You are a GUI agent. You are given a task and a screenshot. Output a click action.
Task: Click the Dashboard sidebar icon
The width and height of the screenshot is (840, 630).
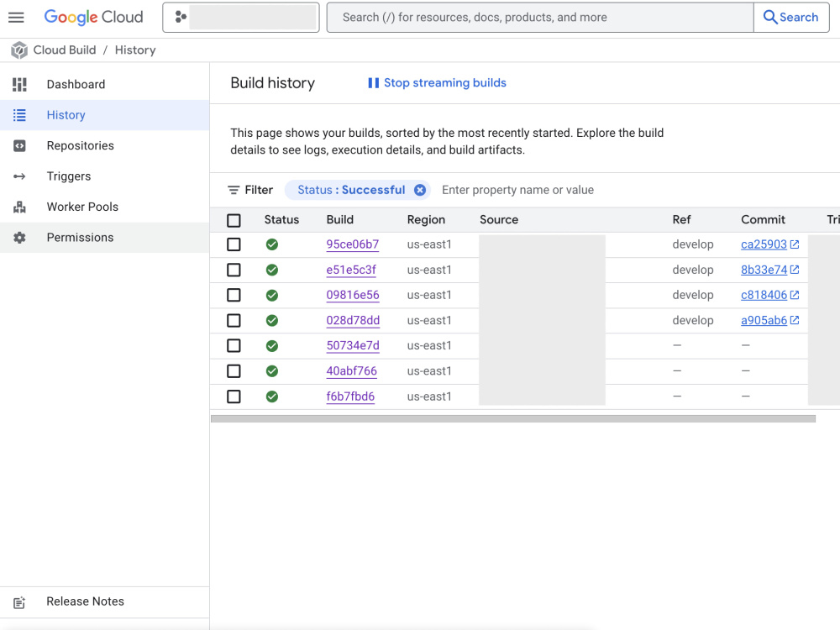coord(19,85)
